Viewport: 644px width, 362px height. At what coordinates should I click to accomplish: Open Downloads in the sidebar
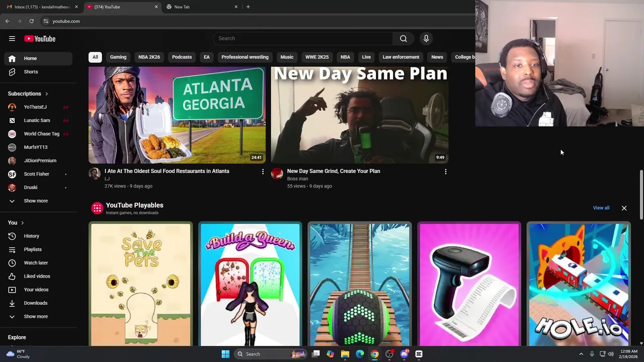(38, 303)
